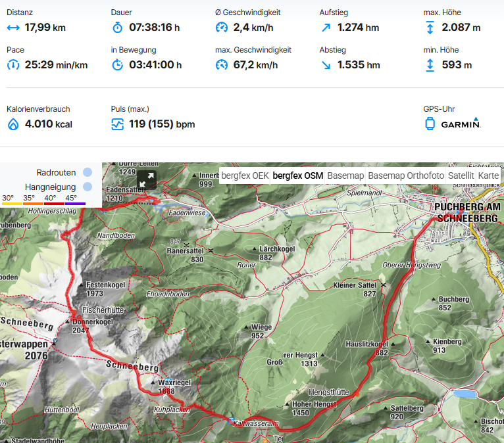The width and height of the screenshot is (504, 443).
Task: Switch to the Karte map view
Action: tap(488, 175)
